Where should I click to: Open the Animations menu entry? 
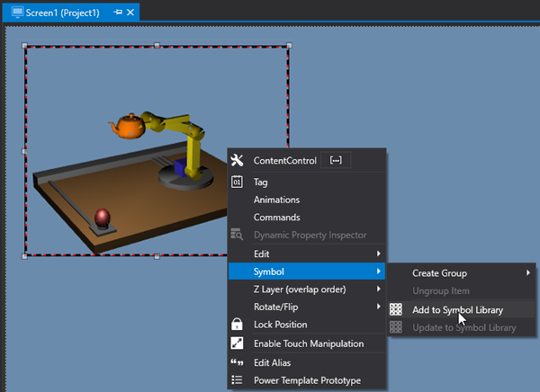pyautogui.click(x=276, y=200)
